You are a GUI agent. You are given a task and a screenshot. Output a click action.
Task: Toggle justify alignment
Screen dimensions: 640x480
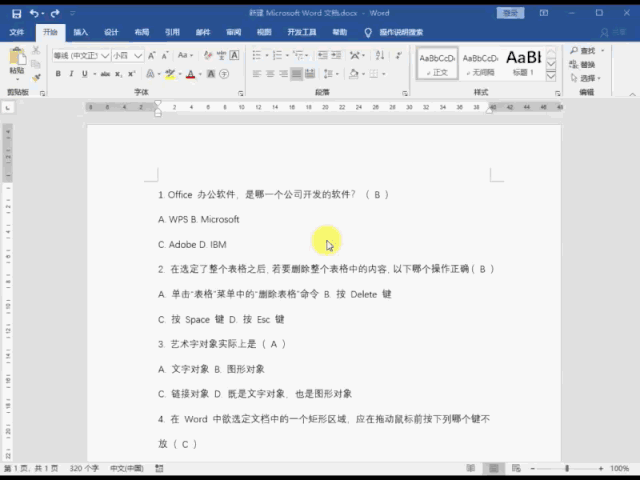point(297,74)
